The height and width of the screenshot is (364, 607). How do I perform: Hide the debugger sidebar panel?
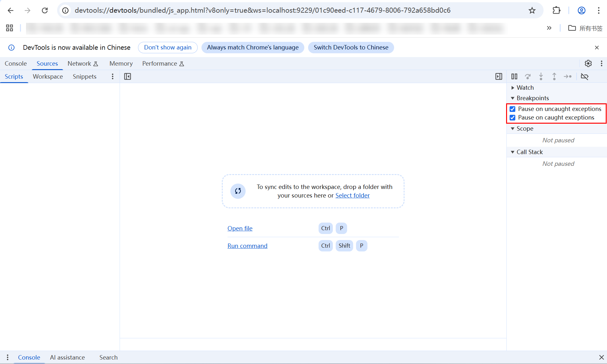(499, 76)
